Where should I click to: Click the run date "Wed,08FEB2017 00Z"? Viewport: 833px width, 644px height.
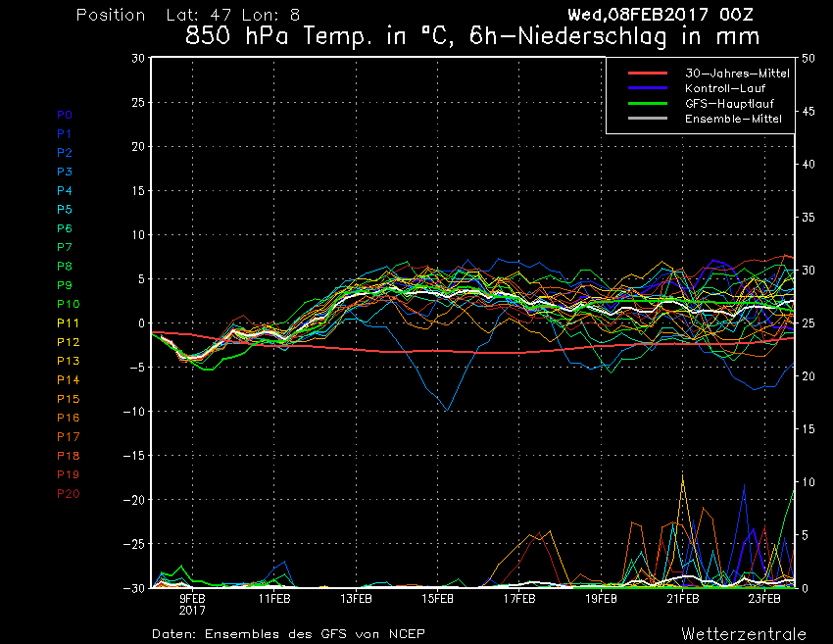point(661,15)
